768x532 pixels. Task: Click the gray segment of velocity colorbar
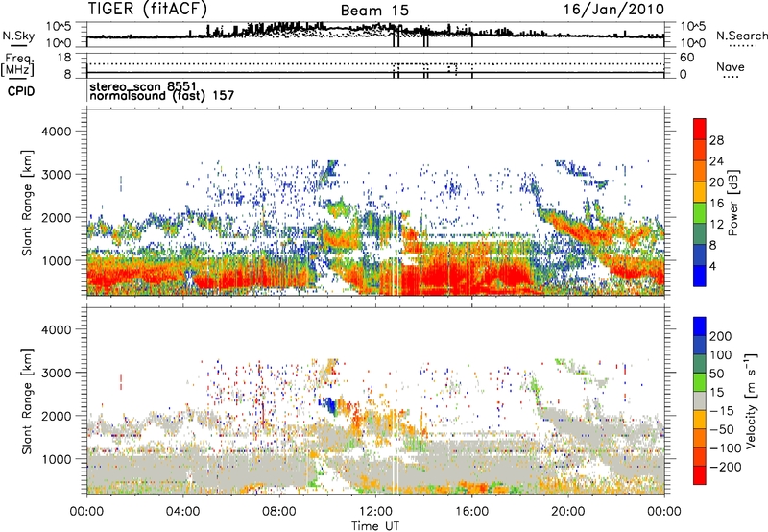(x=700, y=400)
